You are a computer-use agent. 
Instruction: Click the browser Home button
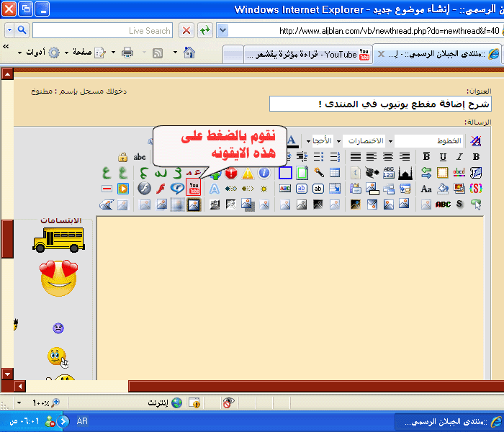(x=189, y=53)
